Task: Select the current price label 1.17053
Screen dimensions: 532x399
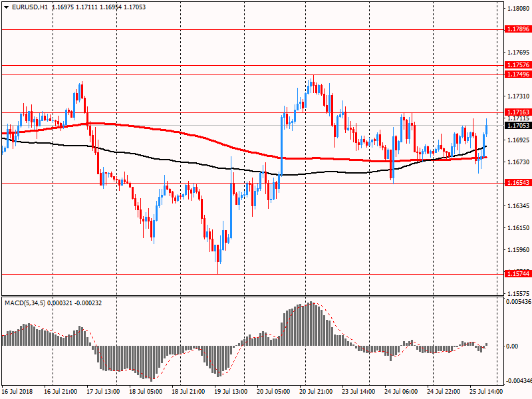Action: point(518,126)
